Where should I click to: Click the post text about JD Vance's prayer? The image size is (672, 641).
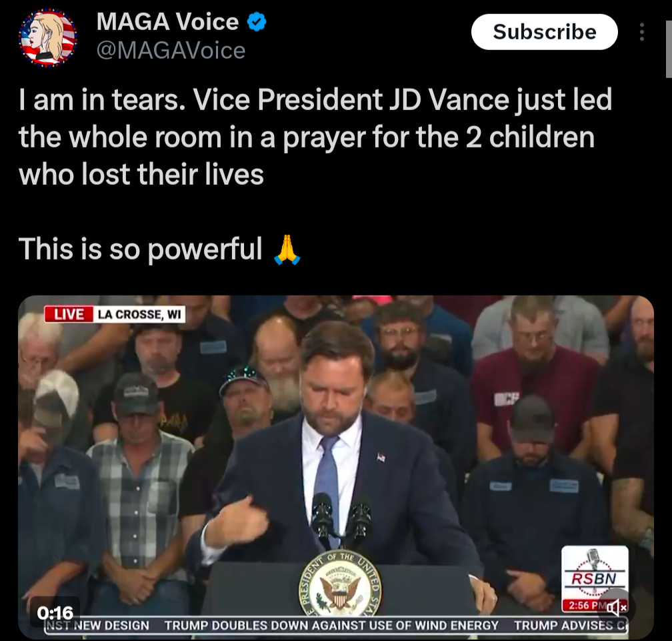[315, 137]
